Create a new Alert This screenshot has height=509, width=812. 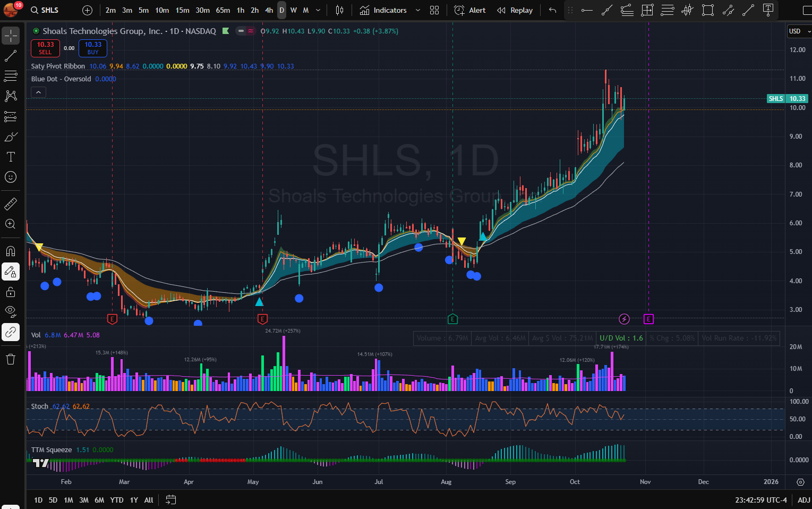coord(470,10)
